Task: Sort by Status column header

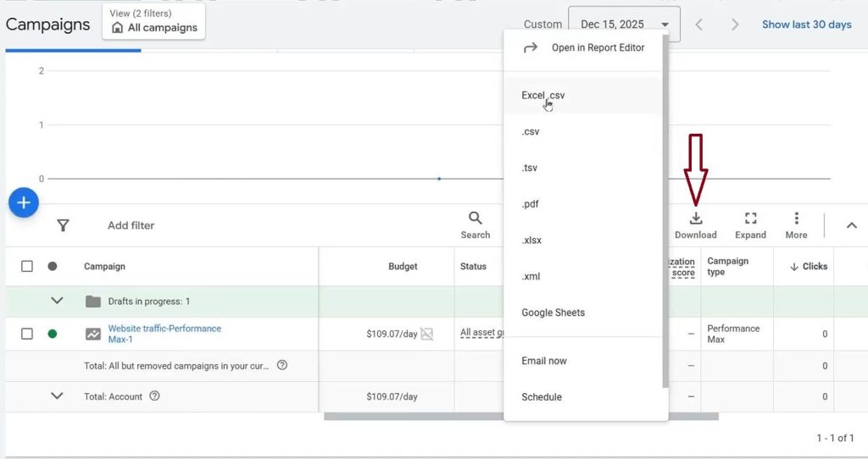Action: click(x=473, y=266)
